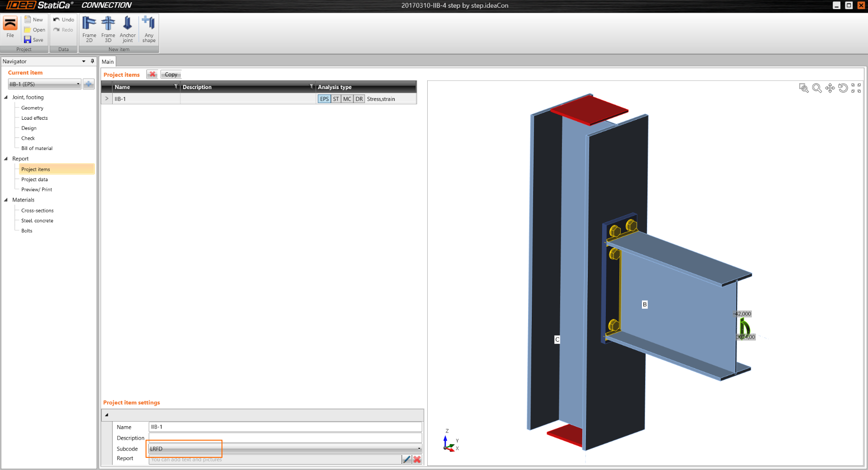This screenshot has width=868, height=470.
Task: Click the rotate view icon in viewport
Action: (843, 88)
